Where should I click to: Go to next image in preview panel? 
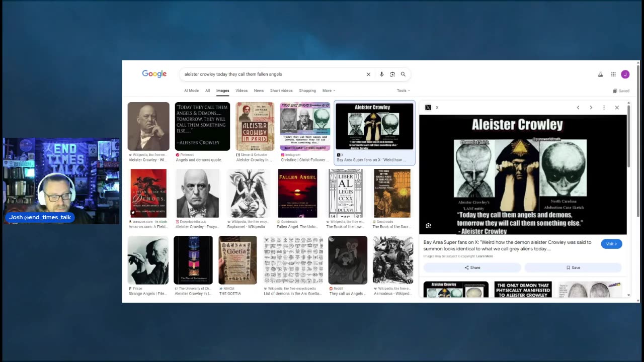click(x=591, y=108)
